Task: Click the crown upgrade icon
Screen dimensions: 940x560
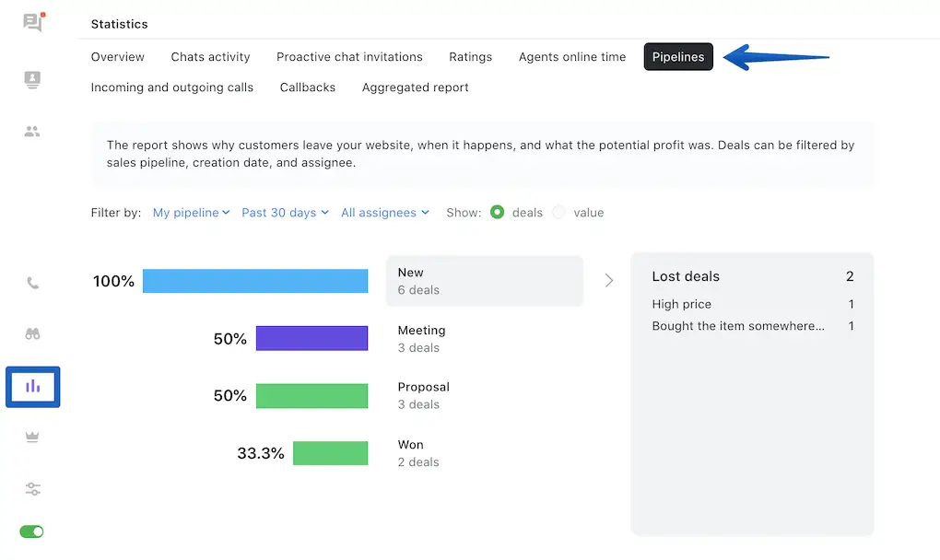Action: coord(32,437)
